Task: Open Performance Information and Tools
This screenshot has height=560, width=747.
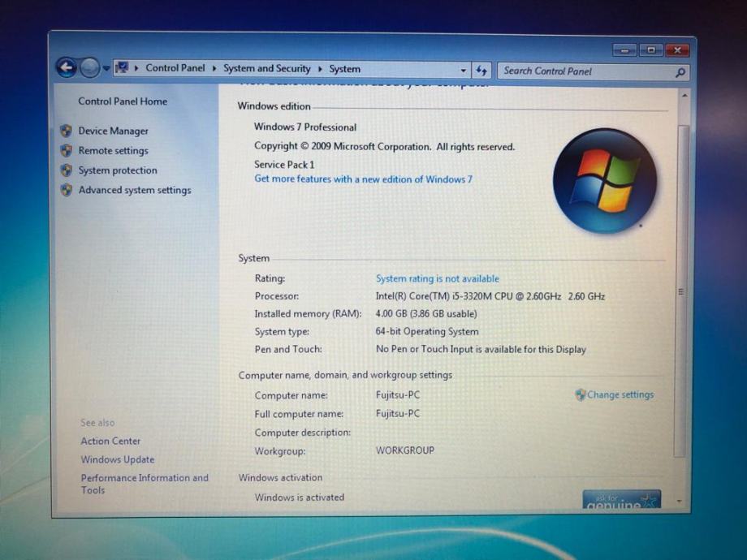Action: (x=145, y=484)
